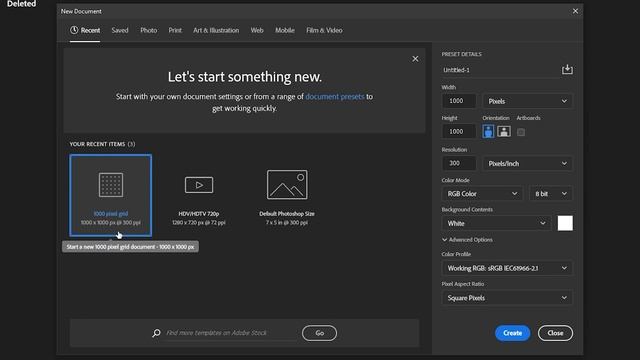
Task: Switch to the Art & Illustration tab
Action: click(x=216, y=30)
